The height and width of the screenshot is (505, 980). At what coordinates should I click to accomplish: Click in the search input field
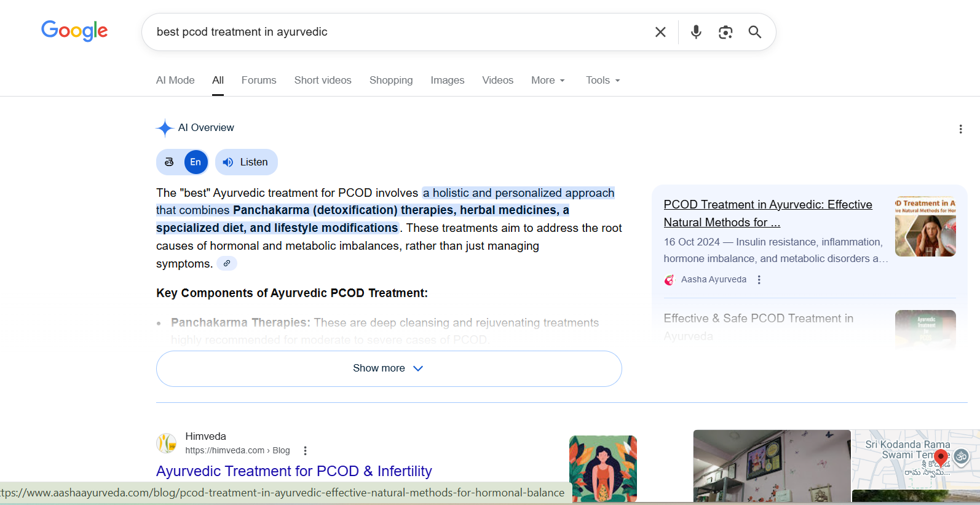(x=397, y=32)
